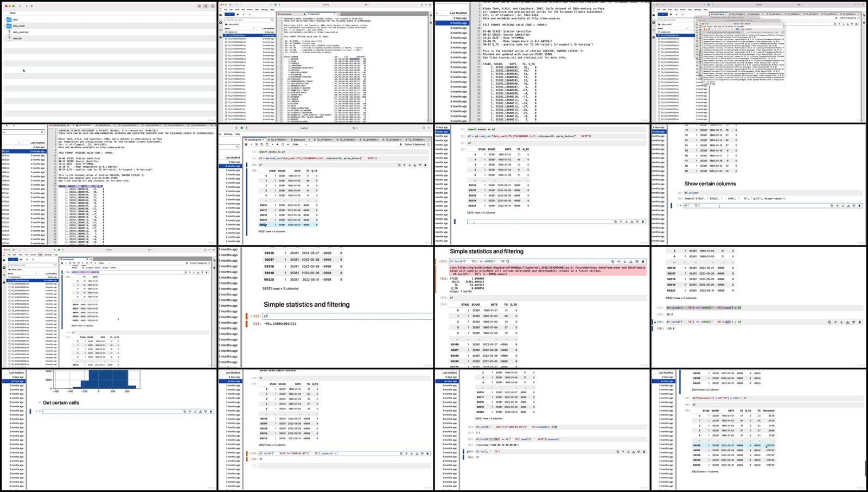Delete the cell that outputs -28.8
This screenshot has width=868, height=492.
coord(859,322)
